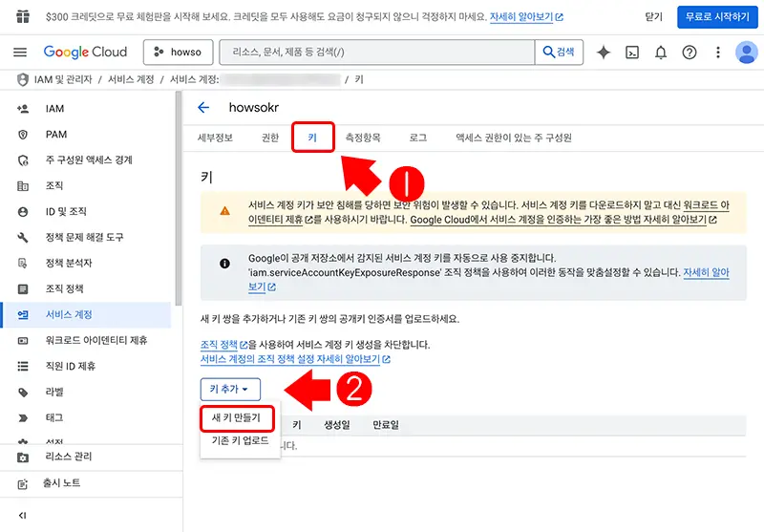Viewport: 764px width, 532px height.
Task: Click the 라벨 tag icon
Action: (23, 393)
